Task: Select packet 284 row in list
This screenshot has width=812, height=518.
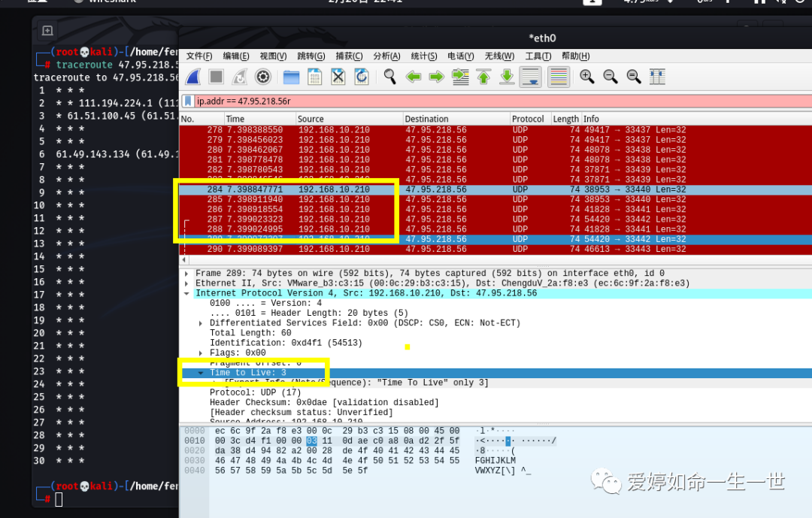Action: pyautogui.click(x=495, y=189)
